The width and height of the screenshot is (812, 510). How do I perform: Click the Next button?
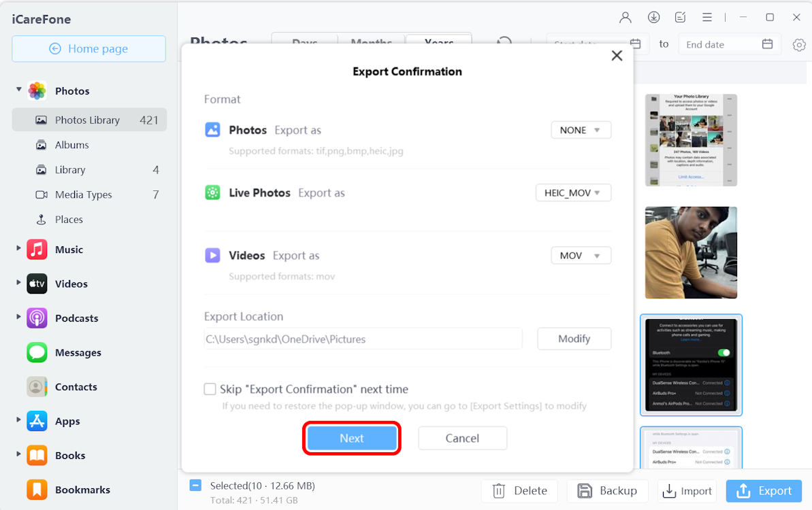click(352, 438)
